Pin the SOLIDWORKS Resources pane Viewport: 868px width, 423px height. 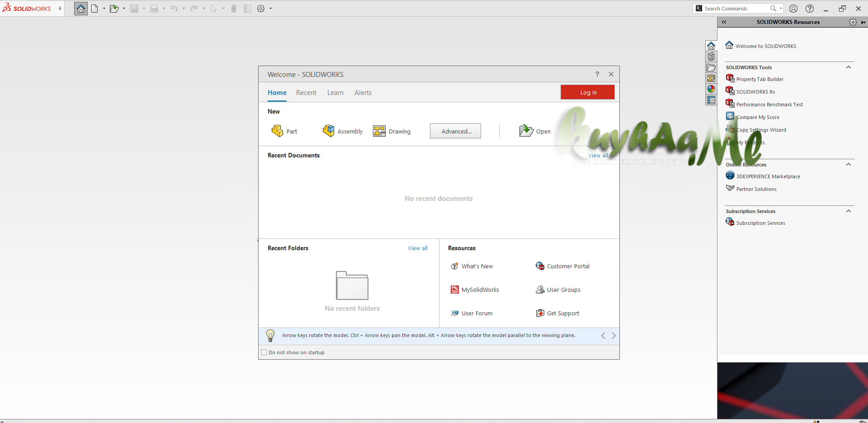click(x=863, y=22)
